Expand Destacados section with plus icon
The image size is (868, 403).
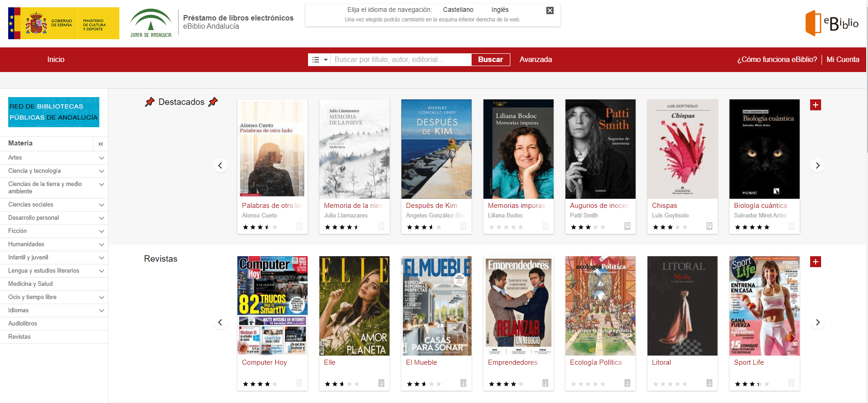tap(816, 105)
